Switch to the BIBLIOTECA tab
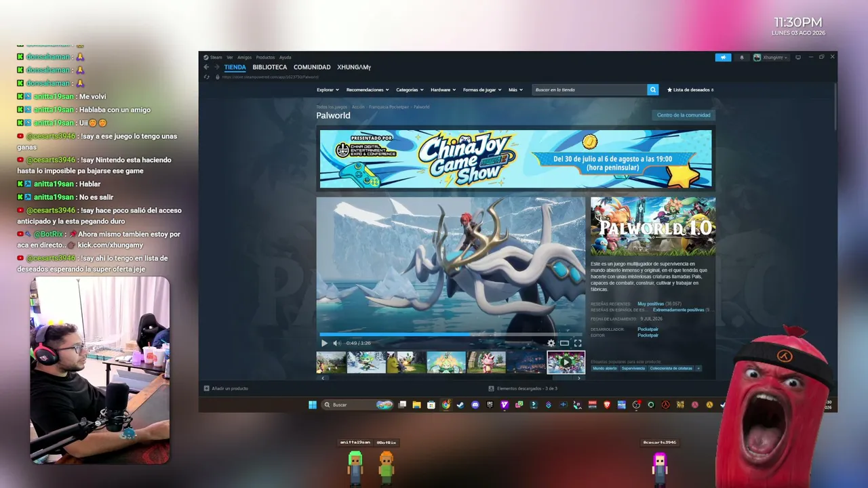The image size is (868, 488). tap(270, 67)
